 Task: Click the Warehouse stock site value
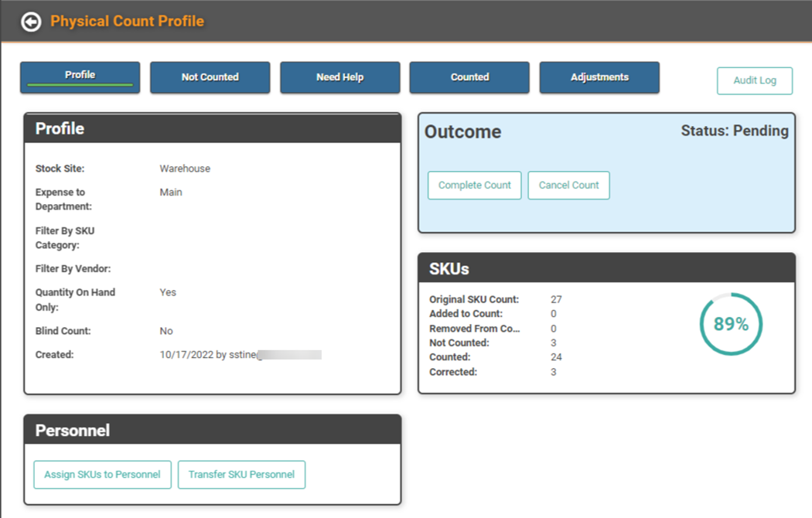click(x=185, y=169)
